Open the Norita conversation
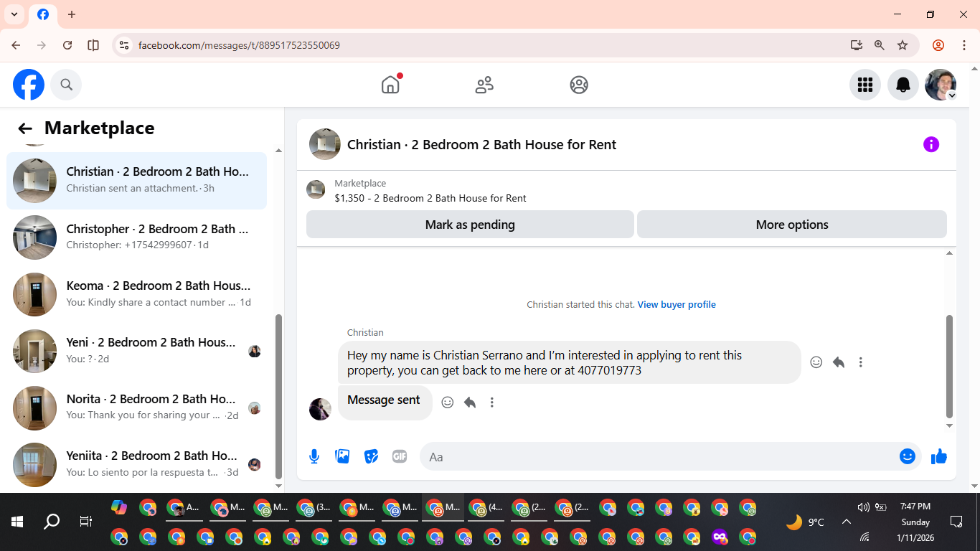This screenshot has width=980, height=551. click(x=136, y=408)
